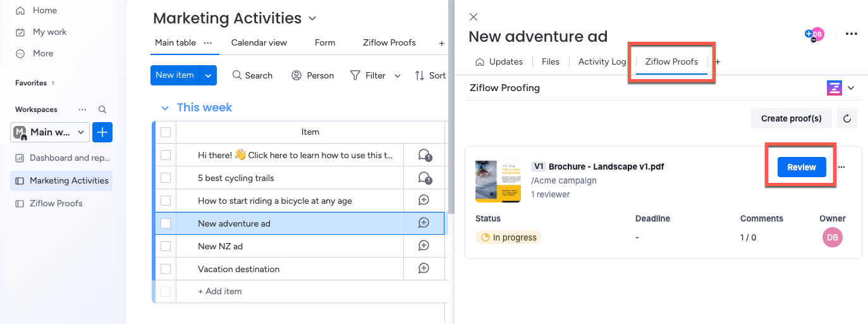Open the Calendar view tab

(259, 42)
